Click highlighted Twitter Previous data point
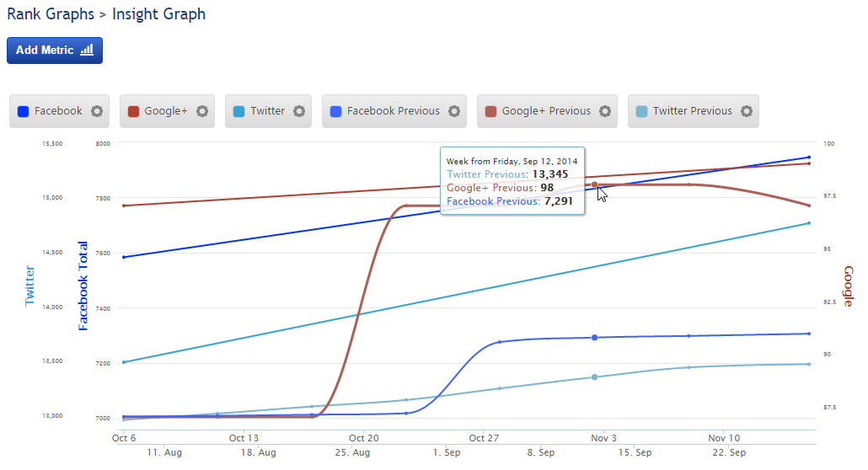 click(594, 377)
